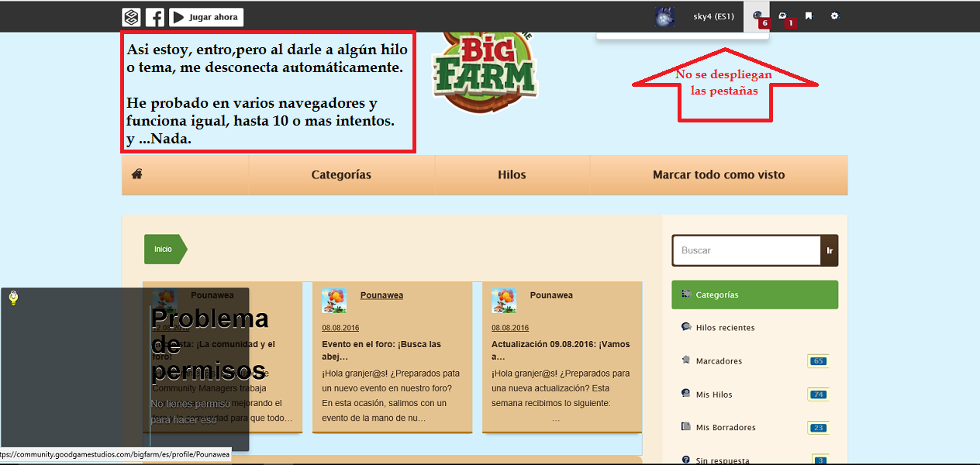Click the Mis Borradores document icon
Viewport: 980px width, 465px height.
(685, 426)
